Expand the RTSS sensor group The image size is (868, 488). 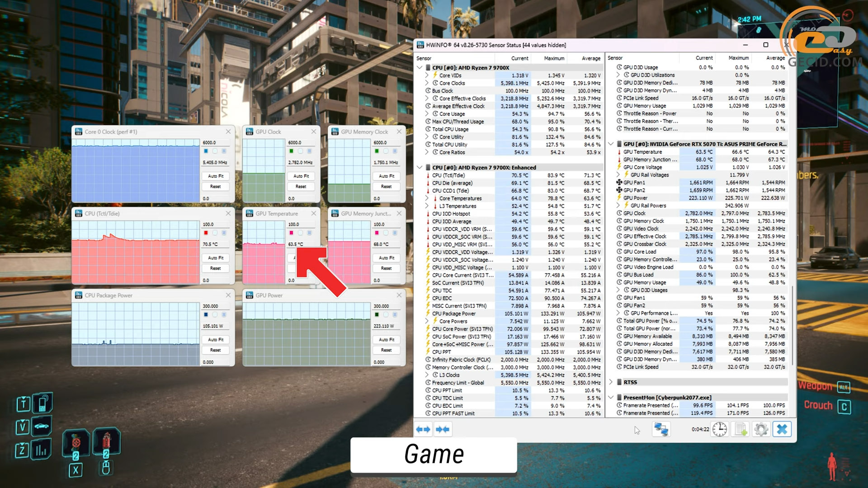click(611, 382)
